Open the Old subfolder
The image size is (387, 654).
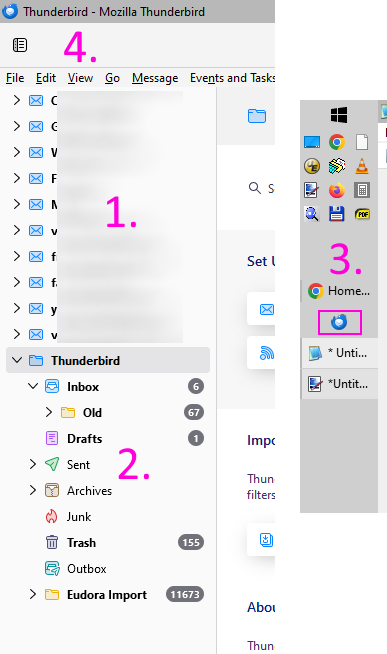point(92,413)
